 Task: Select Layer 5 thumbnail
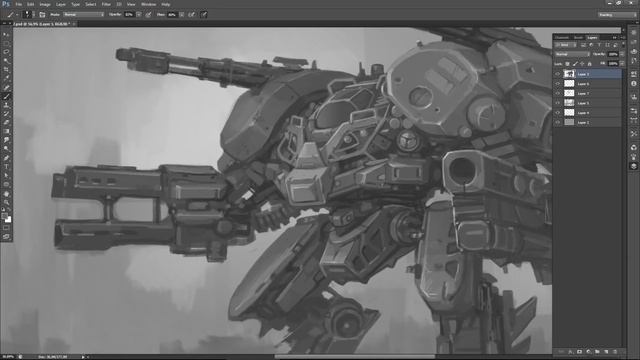[569, 103]
